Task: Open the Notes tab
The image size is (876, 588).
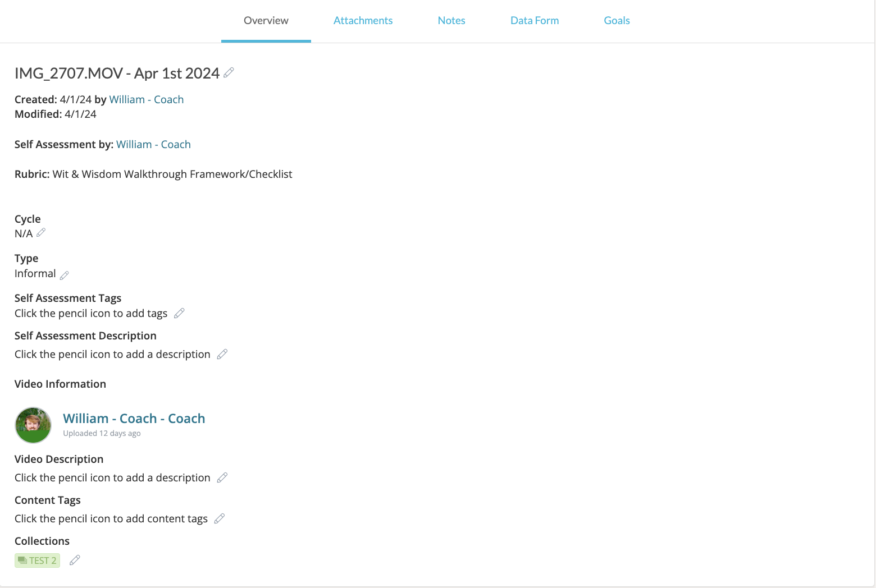Action: pyautogui.click(x=451, y=21)
